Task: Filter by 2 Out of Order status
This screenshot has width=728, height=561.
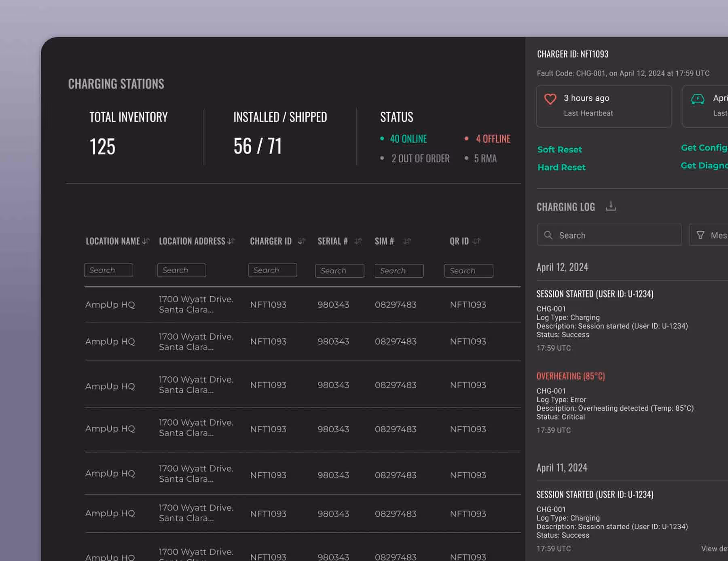Action: tap(420, 158)
